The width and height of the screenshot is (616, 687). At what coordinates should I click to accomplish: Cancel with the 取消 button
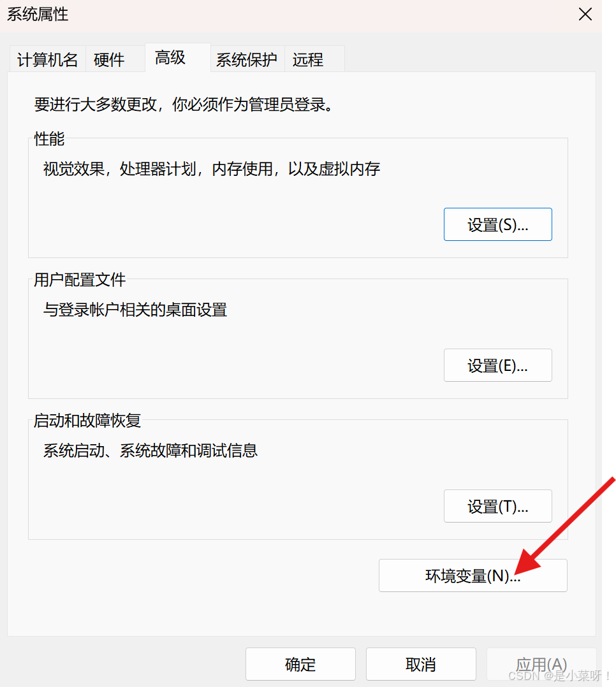point(421,664)
